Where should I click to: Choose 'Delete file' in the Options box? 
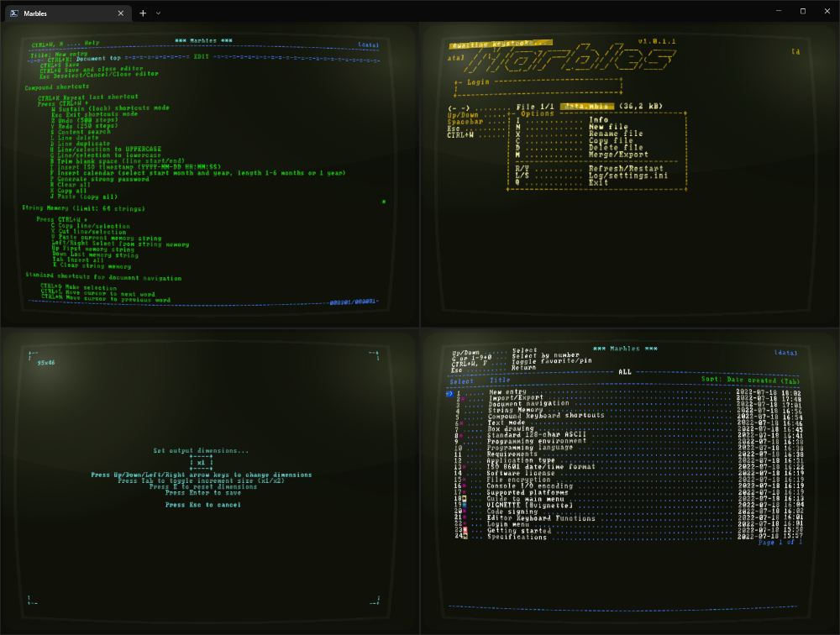pos(616,147)
